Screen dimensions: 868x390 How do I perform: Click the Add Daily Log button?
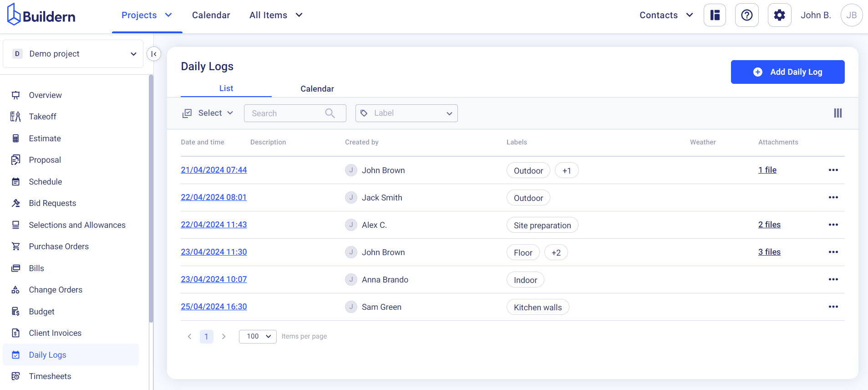click(787, 72)
